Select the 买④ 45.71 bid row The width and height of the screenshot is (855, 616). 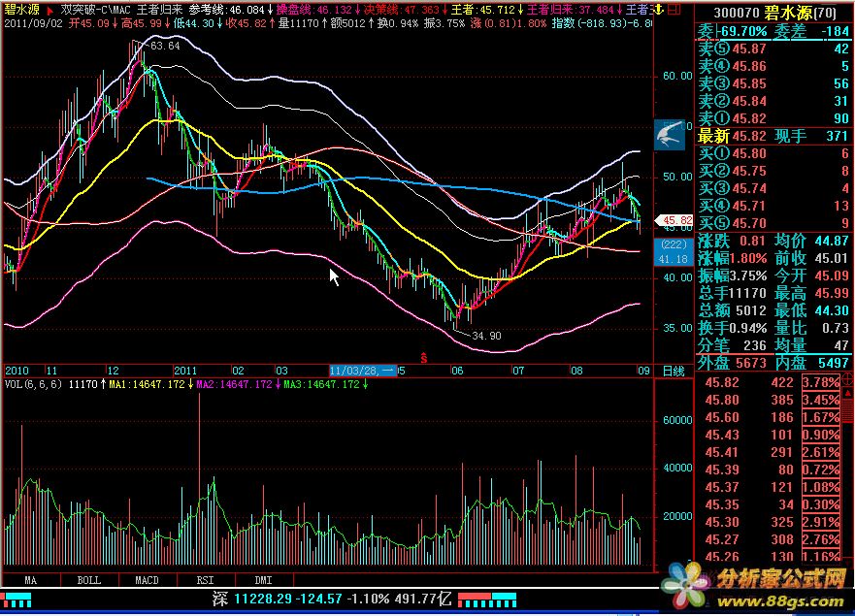click(773, 206)
